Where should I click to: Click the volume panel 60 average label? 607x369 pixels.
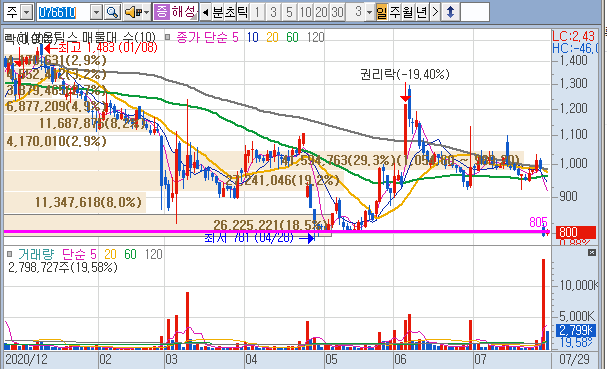(130, 254)
